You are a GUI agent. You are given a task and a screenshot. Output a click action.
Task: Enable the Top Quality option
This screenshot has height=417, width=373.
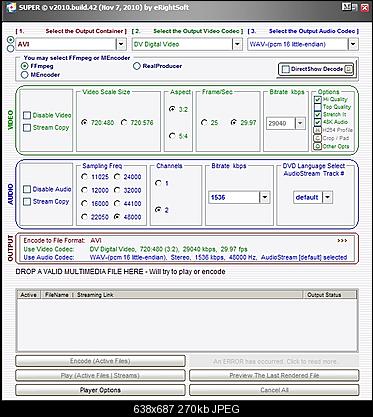318,107
